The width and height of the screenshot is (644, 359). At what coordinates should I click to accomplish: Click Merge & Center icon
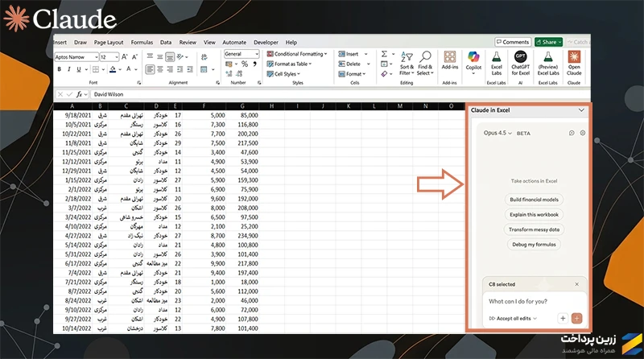click(x=204, y=69)
